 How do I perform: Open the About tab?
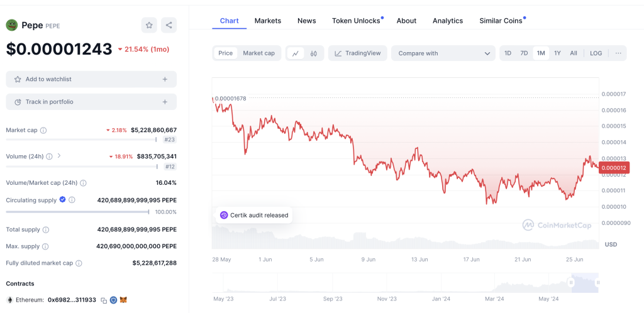click(406, 21)
